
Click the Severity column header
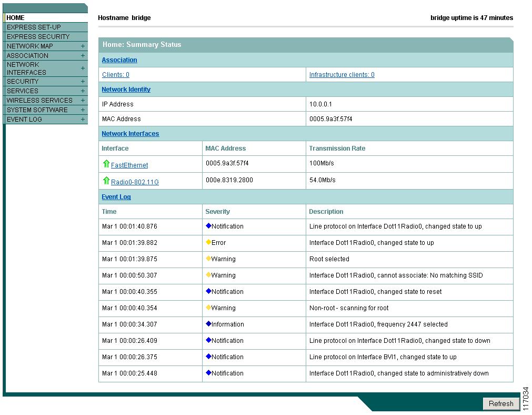pyautogui.click(x=217, y=212)
